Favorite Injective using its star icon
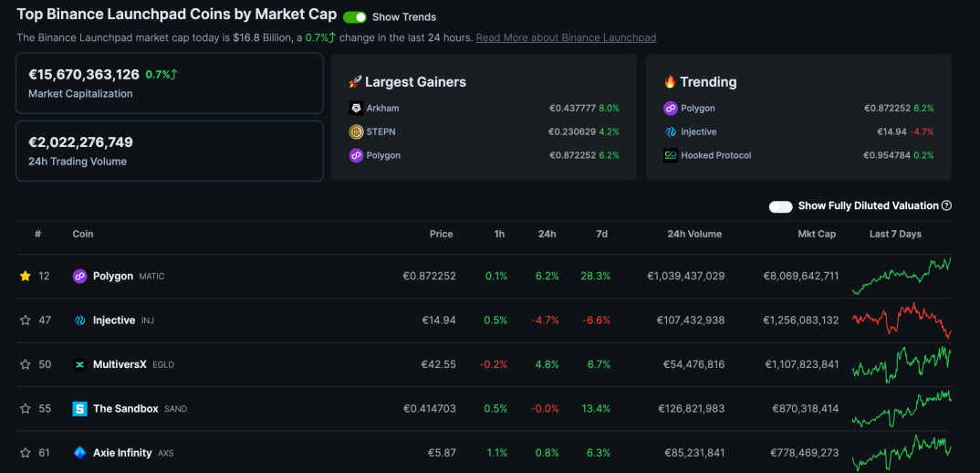This screenshot has height=473, width=980. tap(25, 321)
